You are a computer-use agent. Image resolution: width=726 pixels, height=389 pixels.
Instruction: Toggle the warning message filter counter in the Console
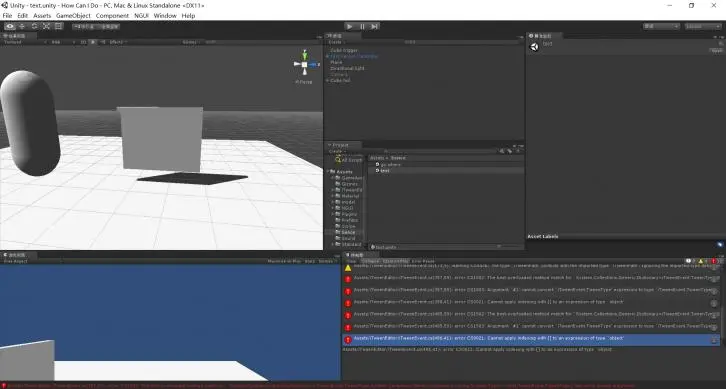point(703,261)
